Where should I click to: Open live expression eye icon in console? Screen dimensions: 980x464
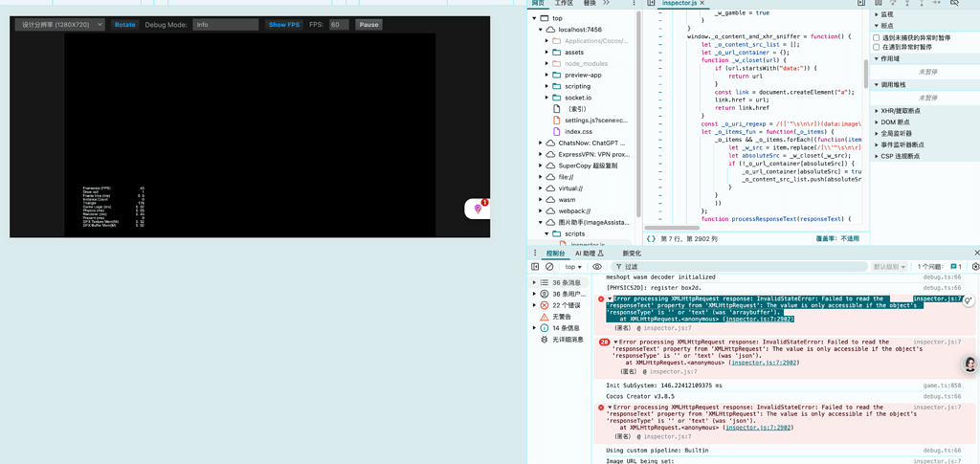tap(597, 267)
